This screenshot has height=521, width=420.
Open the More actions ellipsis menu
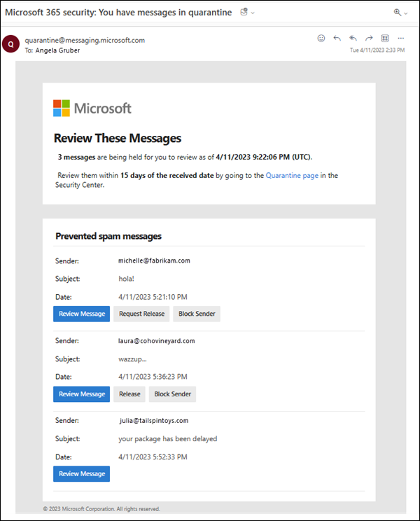click(x=401, y=39)
